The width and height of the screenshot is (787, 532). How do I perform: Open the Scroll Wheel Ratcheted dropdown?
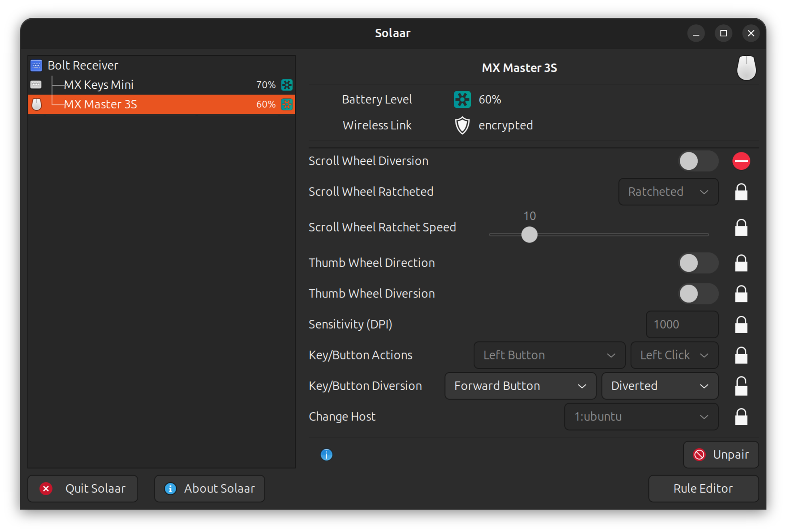pyautogui.click(x=668, y=192)
